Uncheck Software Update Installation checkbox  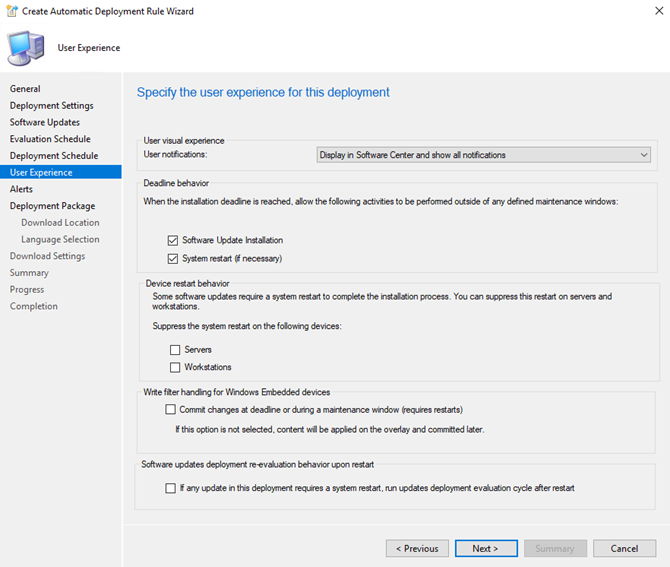pyautogui.click(x=173, y=241)
